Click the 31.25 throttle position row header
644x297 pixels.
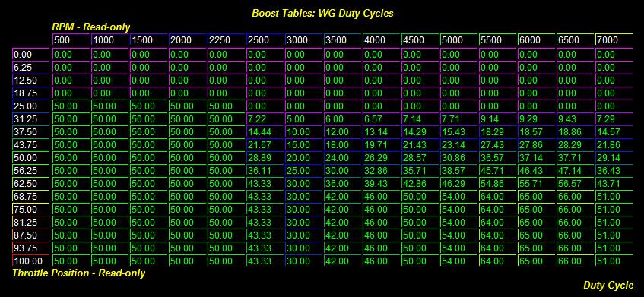pyautogui.click(x=31, y=119)
